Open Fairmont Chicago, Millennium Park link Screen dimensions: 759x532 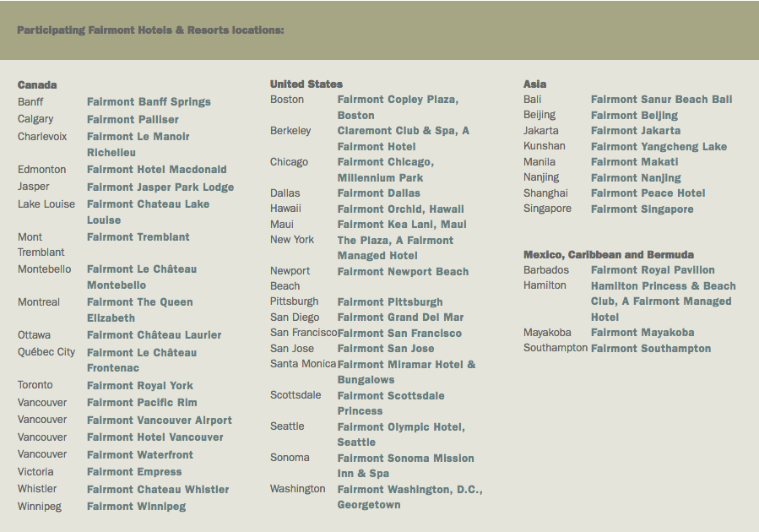coord(386,170)
